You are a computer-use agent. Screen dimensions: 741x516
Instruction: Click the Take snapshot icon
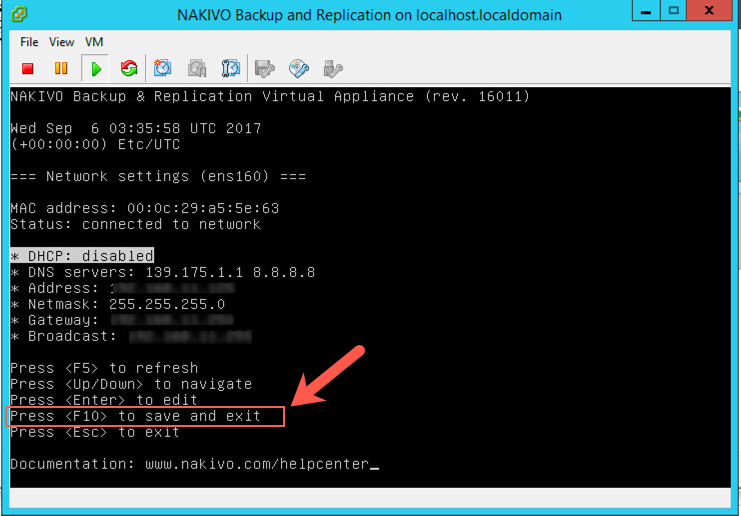tap(163, 69)
